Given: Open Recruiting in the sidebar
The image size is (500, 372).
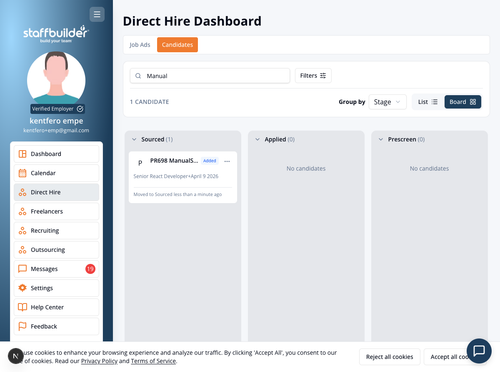Looking at the screenshot, I should click(x=56, y=231).
